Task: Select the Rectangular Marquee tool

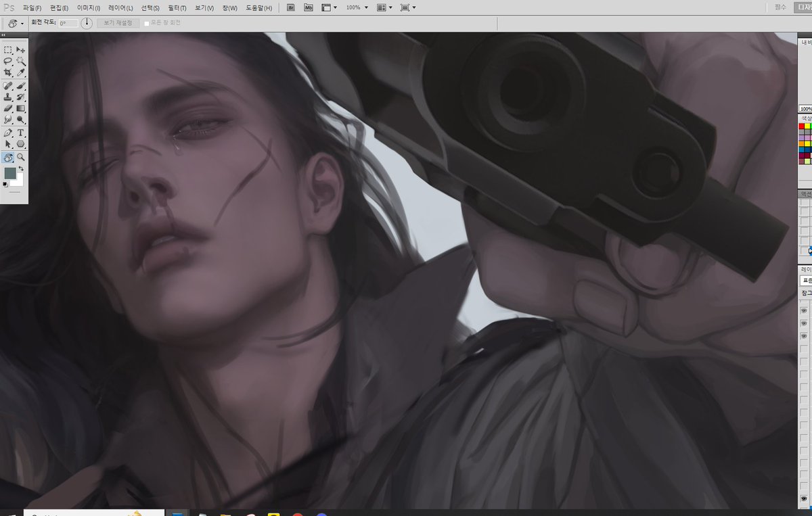Action: pos(8,50)
